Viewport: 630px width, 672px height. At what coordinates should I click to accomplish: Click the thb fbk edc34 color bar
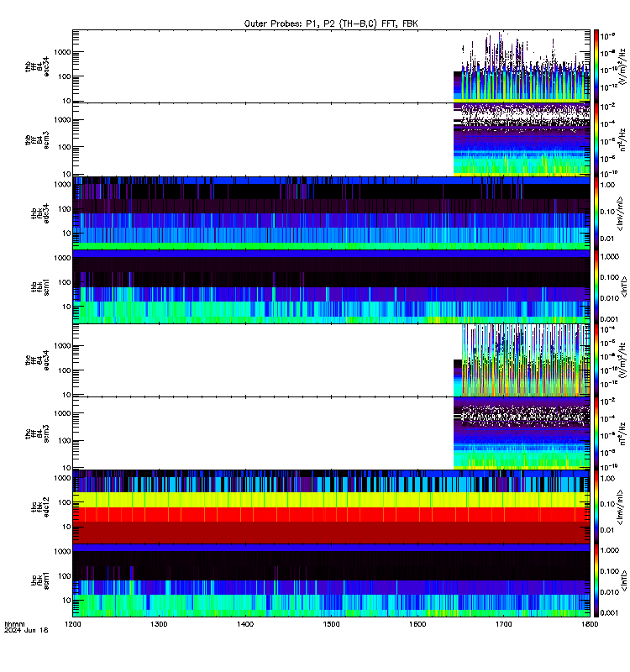click(596, 213)
